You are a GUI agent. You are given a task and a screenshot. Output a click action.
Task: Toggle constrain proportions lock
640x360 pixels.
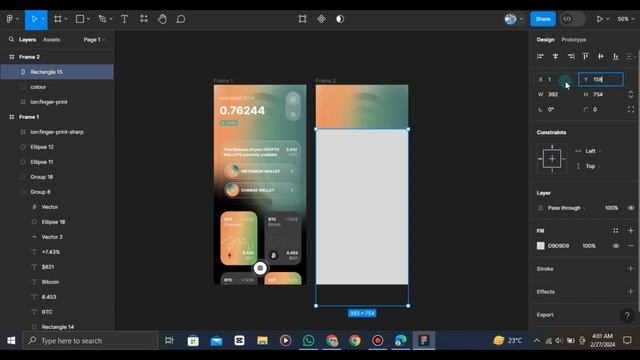coord(631,94)
